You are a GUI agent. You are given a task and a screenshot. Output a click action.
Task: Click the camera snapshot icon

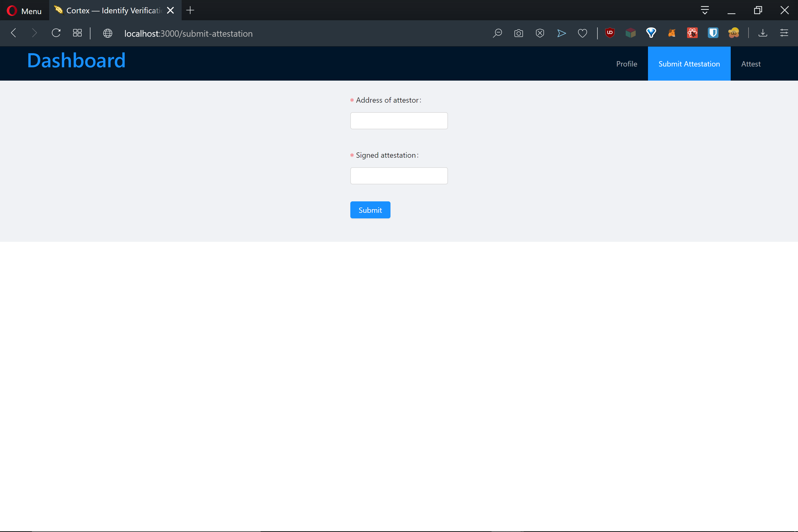pyautogui.click(x=518, y=33)
